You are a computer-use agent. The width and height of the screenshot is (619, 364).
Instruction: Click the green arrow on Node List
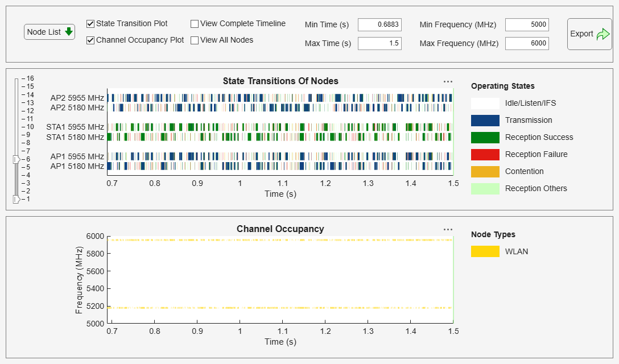click(x=69, y=32)
